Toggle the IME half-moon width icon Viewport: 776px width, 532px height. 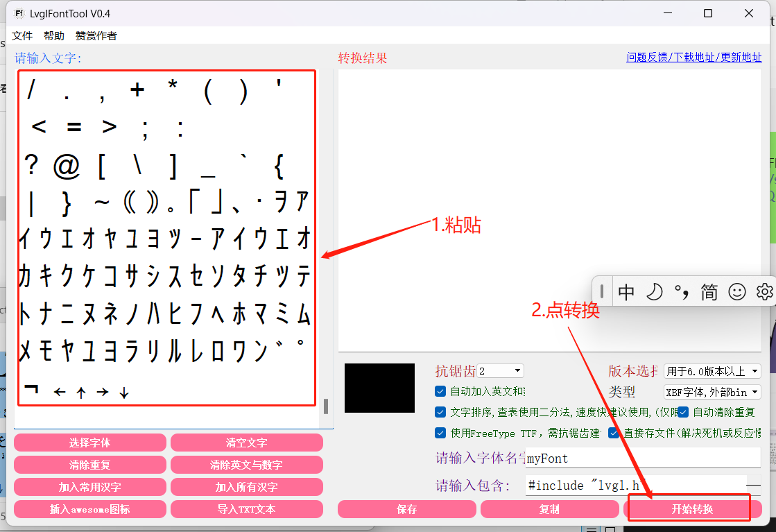[x=654, y=292]
